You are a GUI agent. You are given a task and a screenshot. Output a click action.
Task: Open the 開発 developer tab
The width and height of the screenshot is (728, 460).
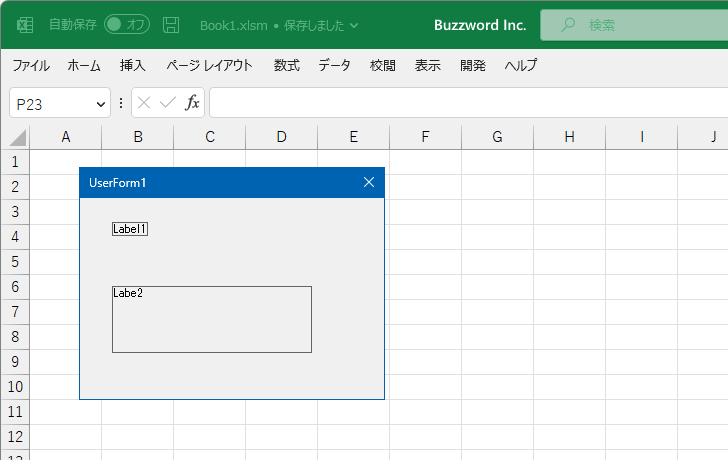473,66
